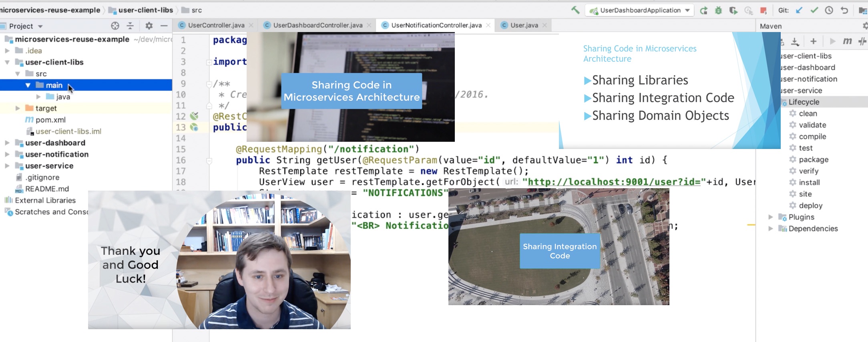Viewport: 868px width, 342px height.
Task: Toggle the comment fold on line 9
Action: tap(209, 84)
